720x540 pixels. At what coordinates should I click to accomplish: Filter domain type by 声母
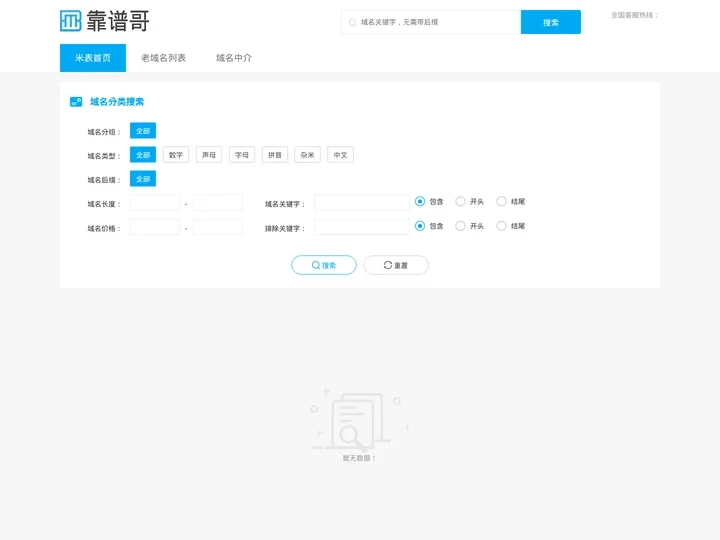[209, 155]
